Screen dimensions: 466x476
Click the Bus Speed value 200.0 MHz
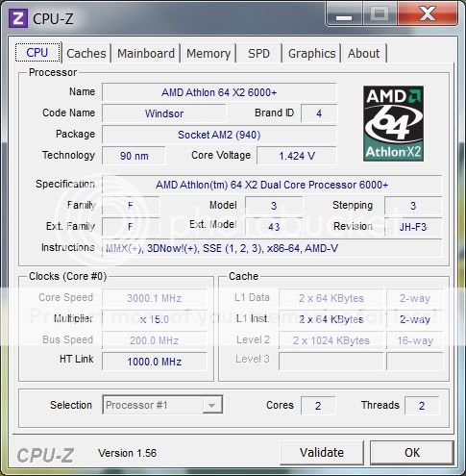(154, 340)
